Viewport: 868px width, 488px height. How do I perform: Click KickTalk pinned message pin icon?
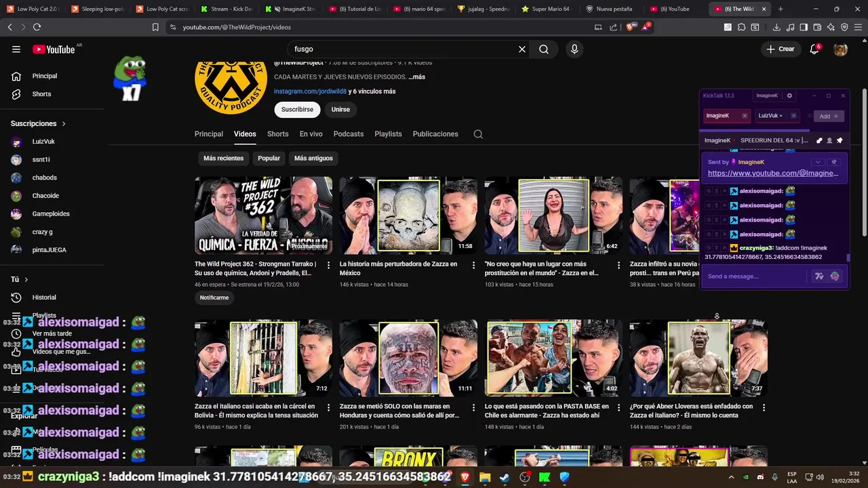840,140
